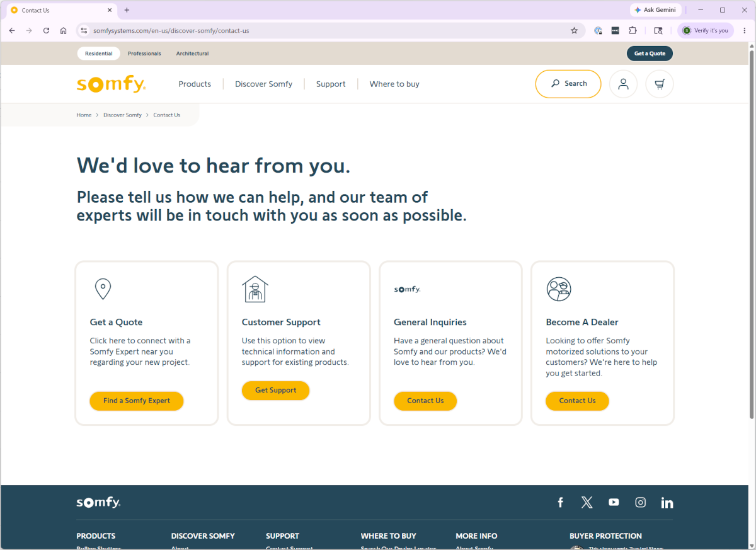Image resolution: width=756 pixels, height=550 pixels.
Task: Click the browser forward arrow
Action: click(29, 30)
